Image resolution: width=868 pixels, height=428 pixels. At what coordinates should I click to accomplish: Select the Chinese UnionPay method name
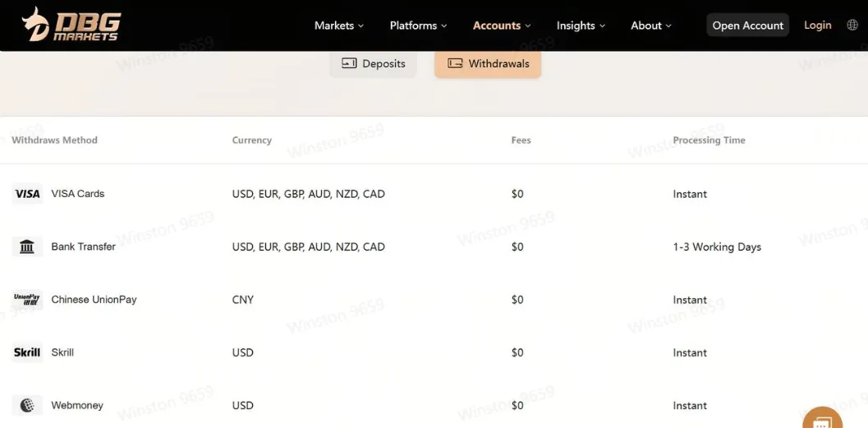pyautogui.click(x=94, y=300)
